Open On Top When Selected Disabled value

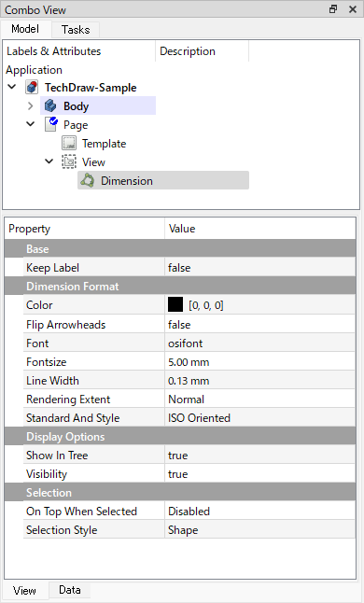coord(259,512)
